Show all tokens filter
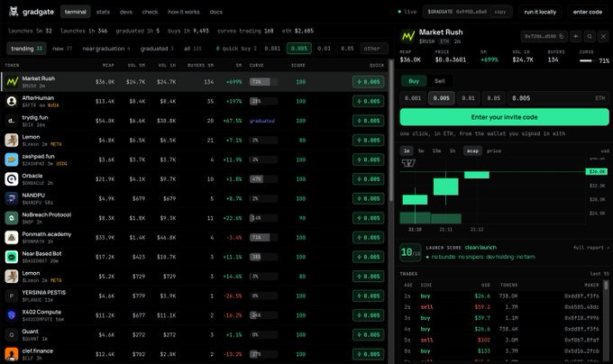The height and width of the screenshot is (364, 613). (193, 49)
